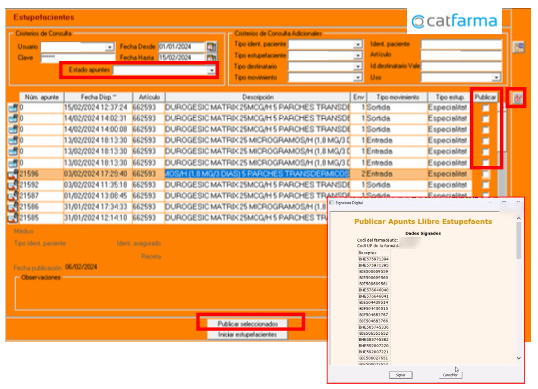Image resolution: width=538 pixels, height=389 pixels.
Task: Sort by the Descripción column header
Action: (258, 97)
